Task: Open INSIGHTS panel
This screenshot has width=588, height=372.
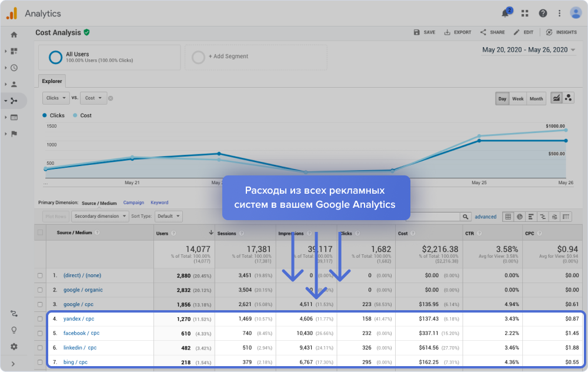Action: [x=562, y=32]
